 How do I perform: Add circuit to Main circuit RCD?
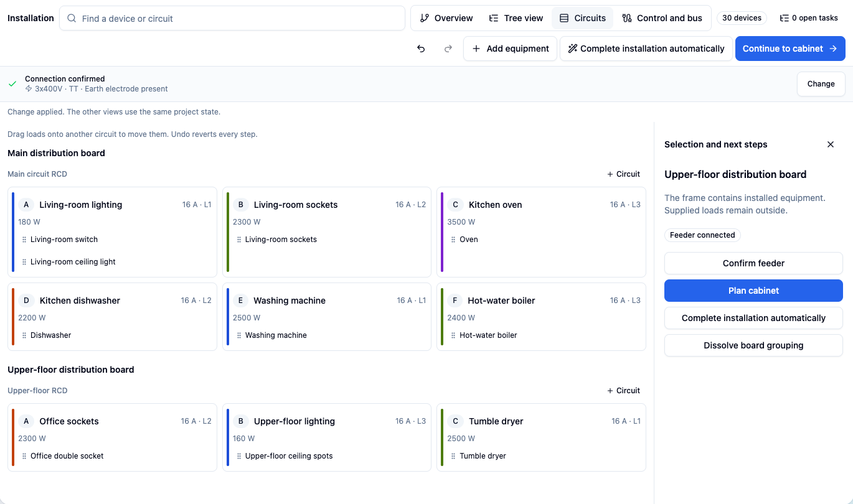click(623, 174)
